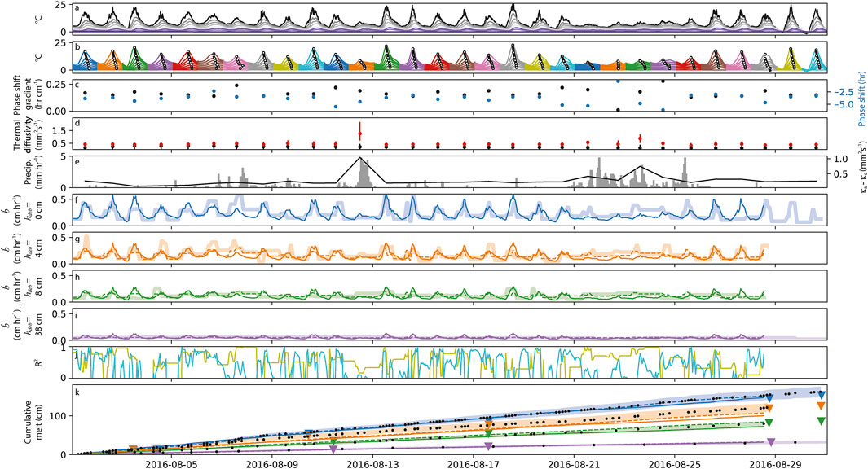Click panel letter 'i' in the 38 cm plot

pyautogui.click(x=76, y=314)
